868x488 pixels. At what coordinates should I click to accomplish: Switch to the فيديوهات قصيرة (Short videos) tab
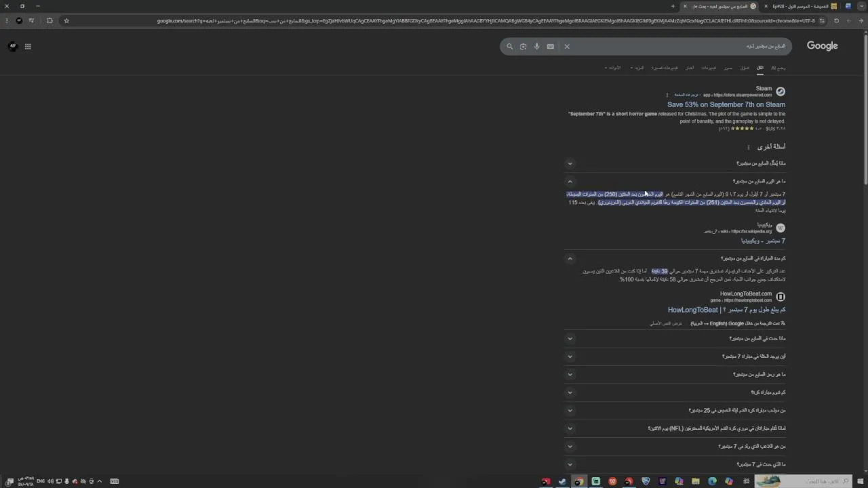(665, 68)
